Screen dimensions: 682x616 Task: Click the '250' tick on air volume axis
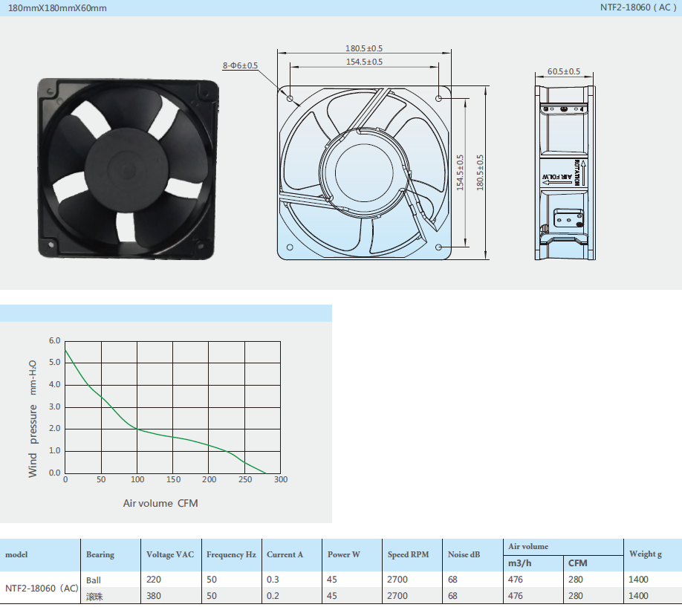click(x=245, y=479)
